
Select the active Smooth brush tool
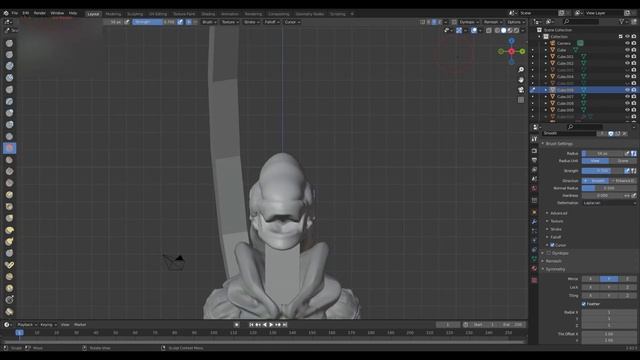coord(9,148)
